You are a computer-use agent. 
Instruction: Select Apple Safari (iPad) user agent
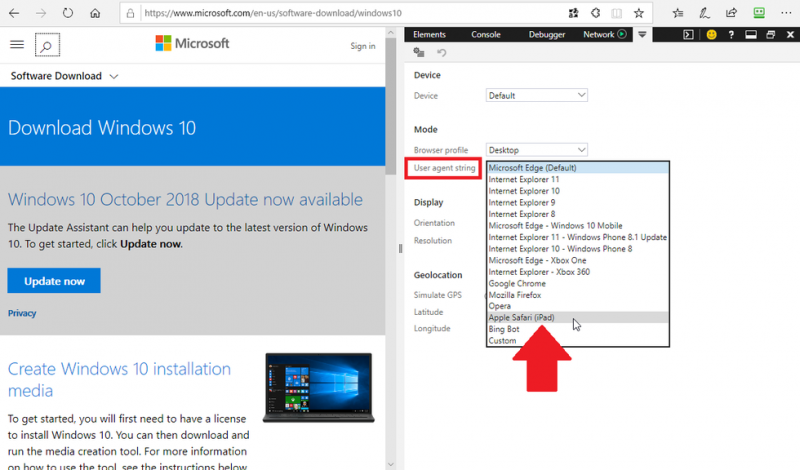point(578,317)
